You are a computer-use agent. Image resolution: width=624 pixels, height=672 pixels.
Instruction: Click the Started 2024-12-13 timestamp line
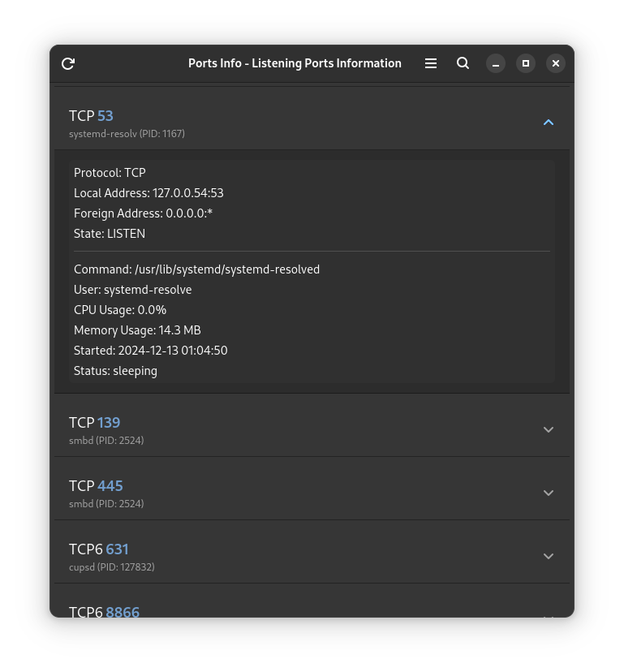[x=150, y=351]
